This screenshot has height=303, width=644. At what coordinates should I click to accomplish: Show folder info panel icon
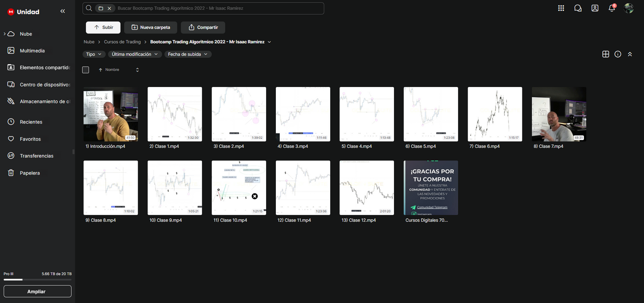(x=618, y=54)
